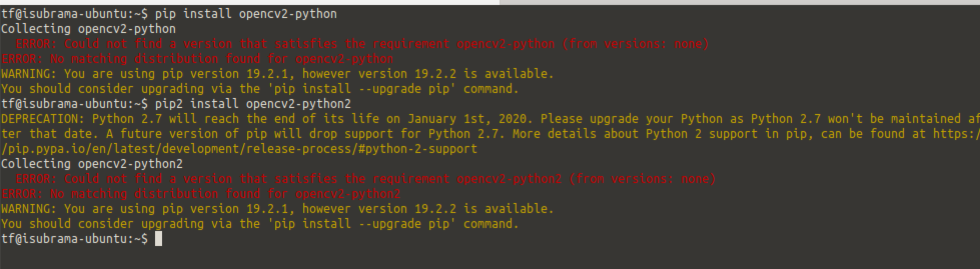
Task: Click the 'Collecting opencv2-python2' output line
Action: point(92,164)
